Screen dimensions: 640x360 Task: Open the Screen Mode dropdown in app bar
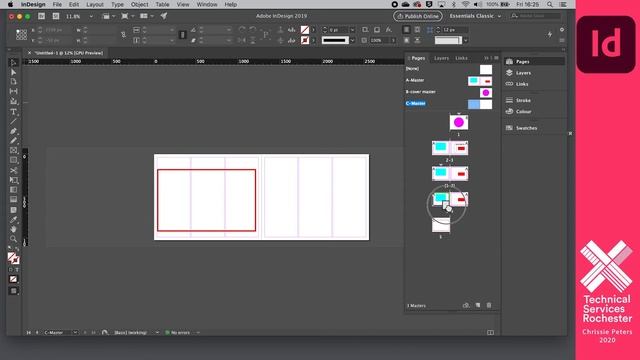click(127, 16)
